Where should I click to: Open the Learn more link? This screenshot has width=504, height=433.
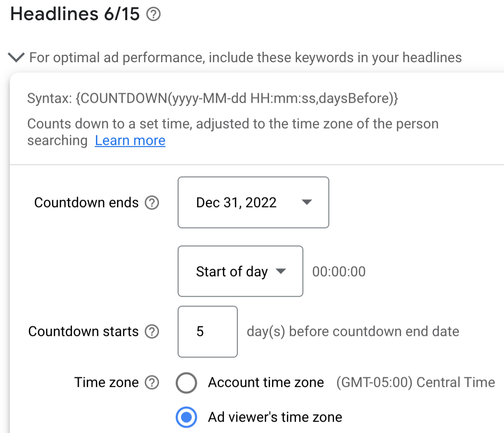[x=130, y=141]
